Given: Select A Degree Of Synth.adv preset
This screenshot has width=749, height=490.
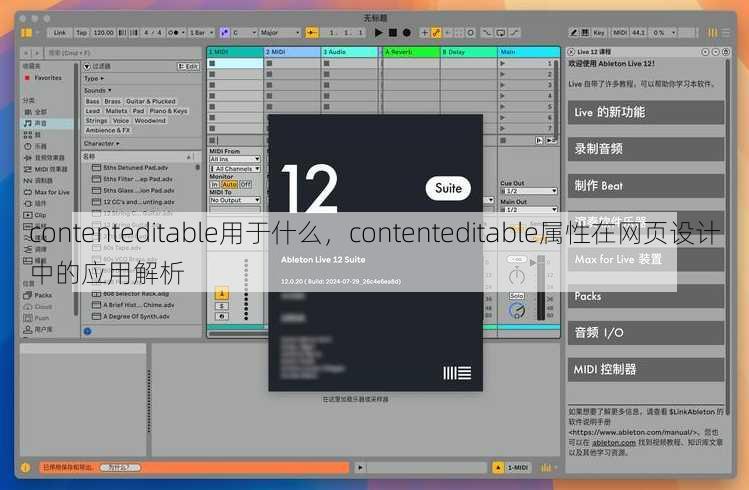Looking at the screenshot, I should (x=136, y=316).
